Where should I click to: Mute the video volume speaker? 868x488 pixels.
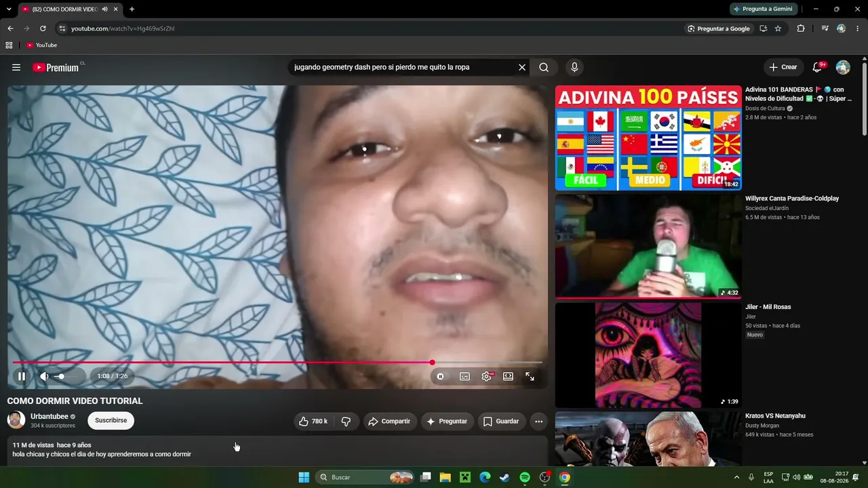point(44,376)
